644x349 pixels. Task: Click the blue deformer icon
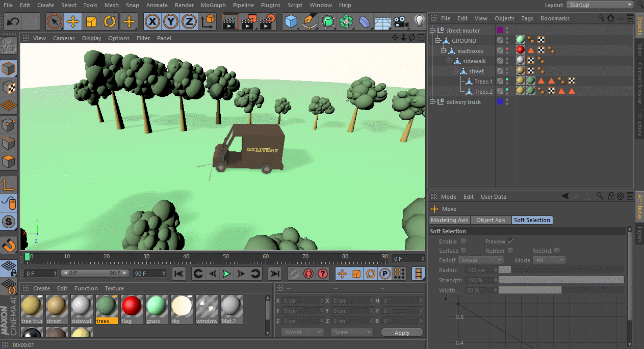[x=365, y=21]
